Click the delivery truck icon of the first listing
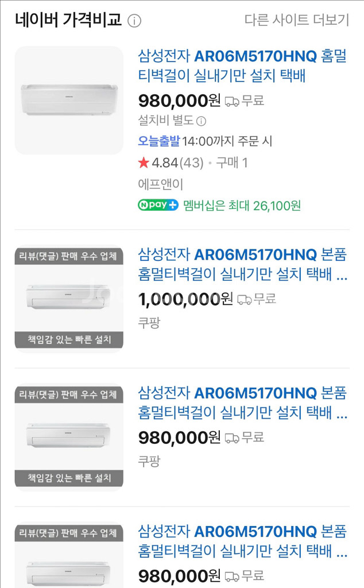This screenshot has height=588, width=364. [x=232, y=101]
